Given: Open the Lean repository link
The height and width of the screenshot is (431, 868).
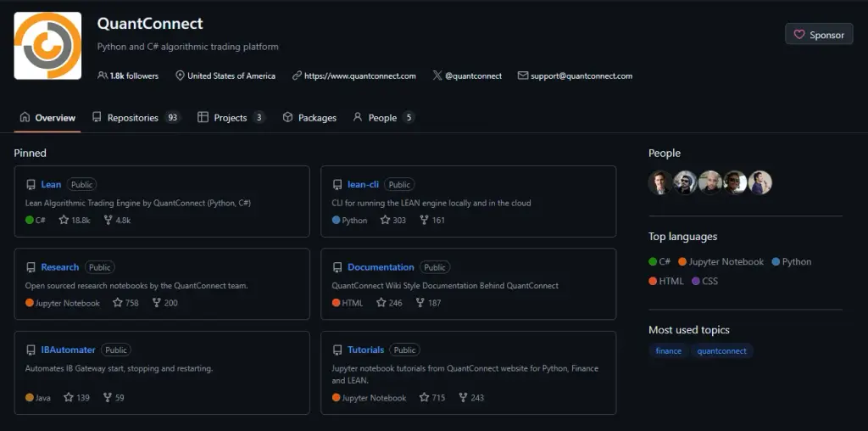Looking at the screenshot, I should pos(51,184).
